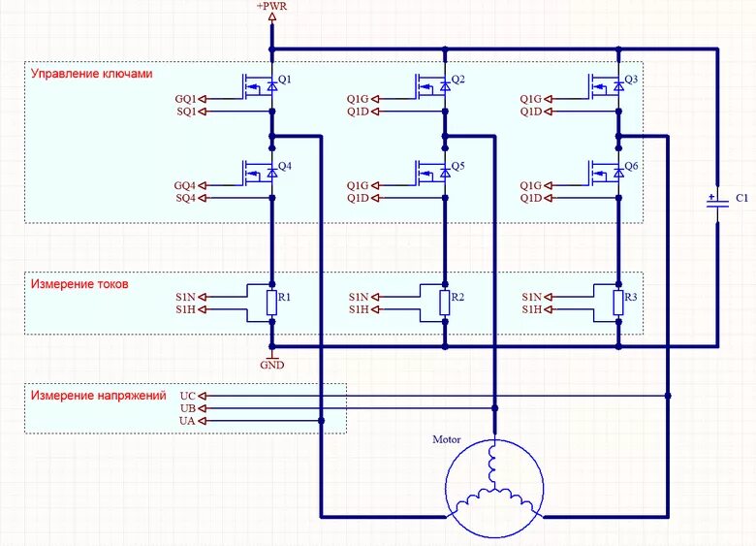This screenshot has height=546, width=756.
Task: Click the 'UA' net label text
Action: [x=187, y=421]
